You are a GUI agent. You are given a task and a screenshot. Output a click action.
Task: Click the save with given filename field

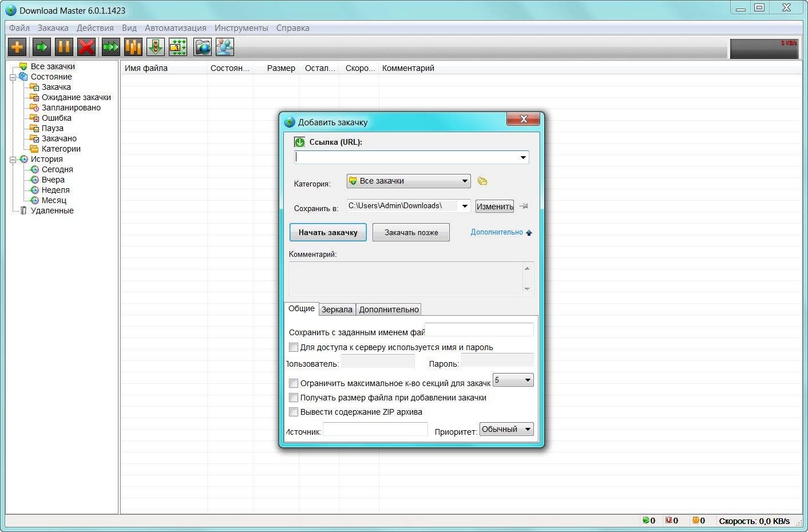tap(479, 329)
